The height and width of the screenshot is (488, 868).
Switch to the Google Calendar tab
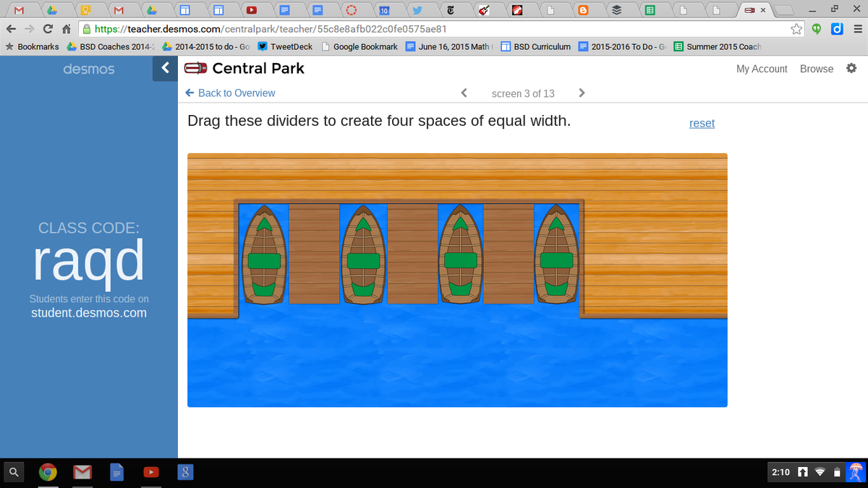385,10
